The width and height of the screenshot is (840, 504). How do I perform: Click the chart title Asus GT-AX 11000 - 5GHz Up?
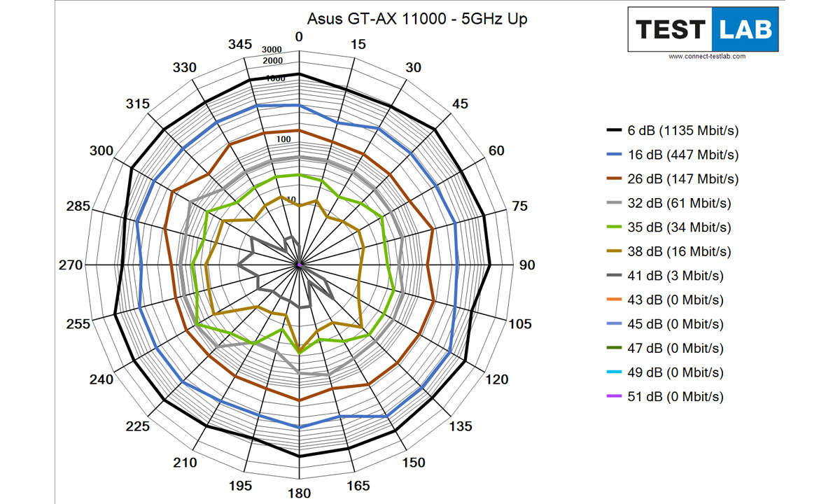click(418, 19)
